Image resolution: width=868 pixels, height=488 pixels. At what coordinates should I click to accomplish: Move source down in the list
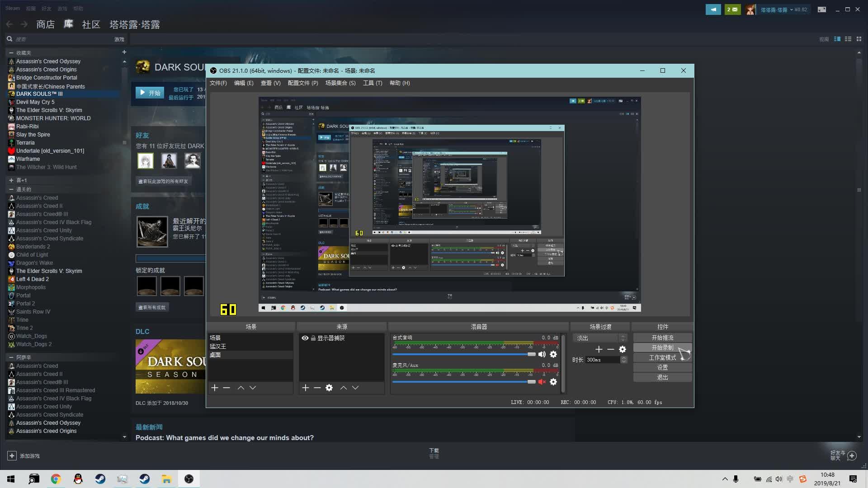(x=355, y=388)
